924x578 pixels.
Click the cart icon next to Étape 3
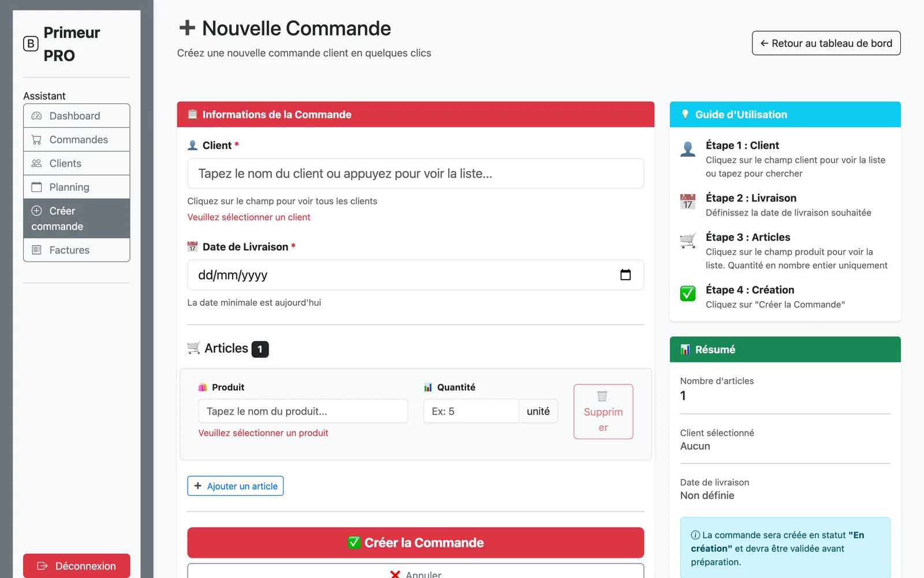coord(688,240)
